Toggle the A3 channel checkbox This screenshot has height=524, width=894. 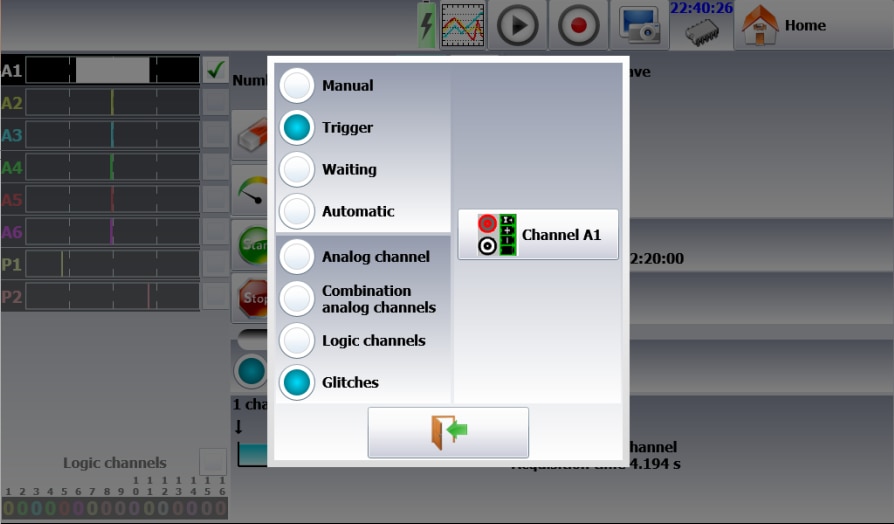[x=216, y=135]
